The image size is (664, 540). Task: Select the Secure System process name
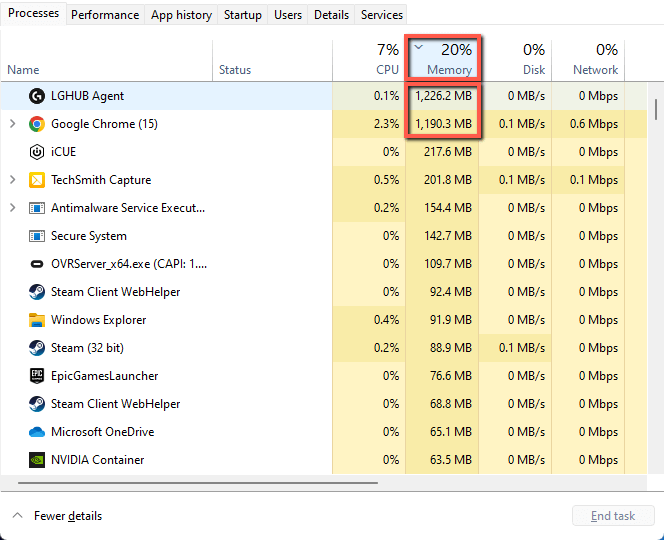[89, 236]
